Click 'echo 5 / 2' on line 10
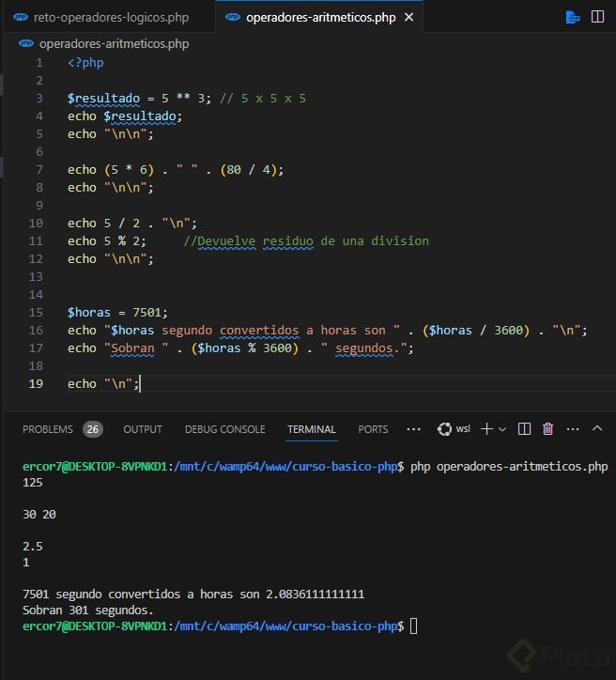Screen dimensions: 616x680 pyautogui.click(x=103, y=224)
